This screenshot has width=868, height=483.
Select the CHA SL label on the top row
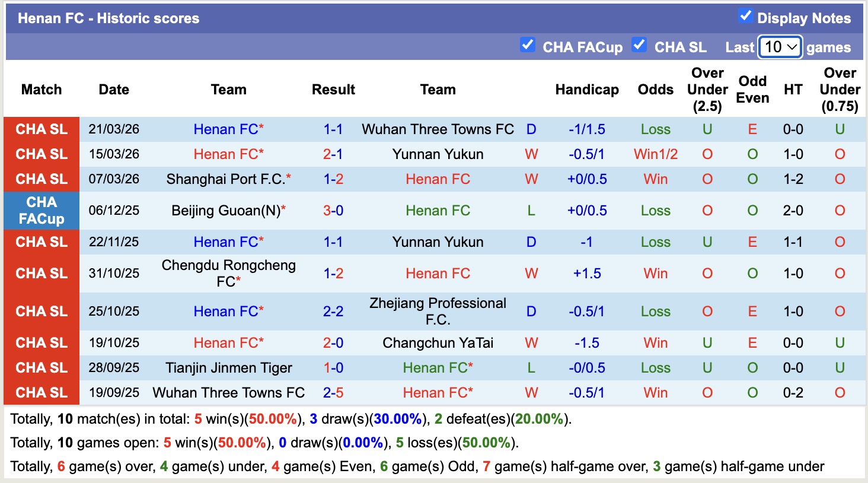(42, 129)
